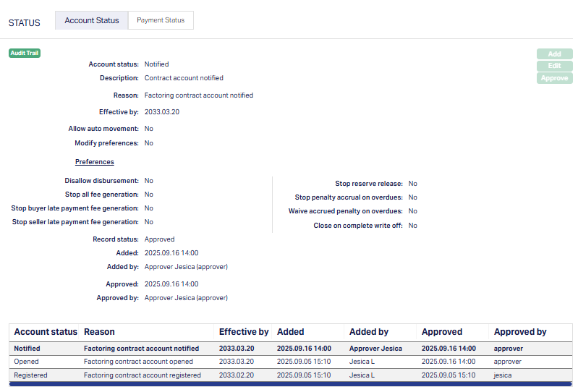Select the Notified status row
Viewport: 578px width, 392px height.
pyautogui.click(x=27, y=349)
